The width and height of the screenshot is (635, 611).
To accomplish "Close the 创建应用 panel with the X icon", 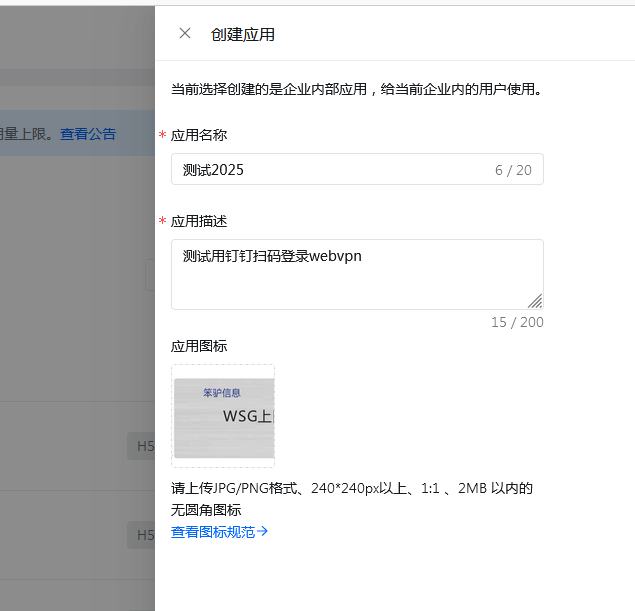I will (184, 33).
